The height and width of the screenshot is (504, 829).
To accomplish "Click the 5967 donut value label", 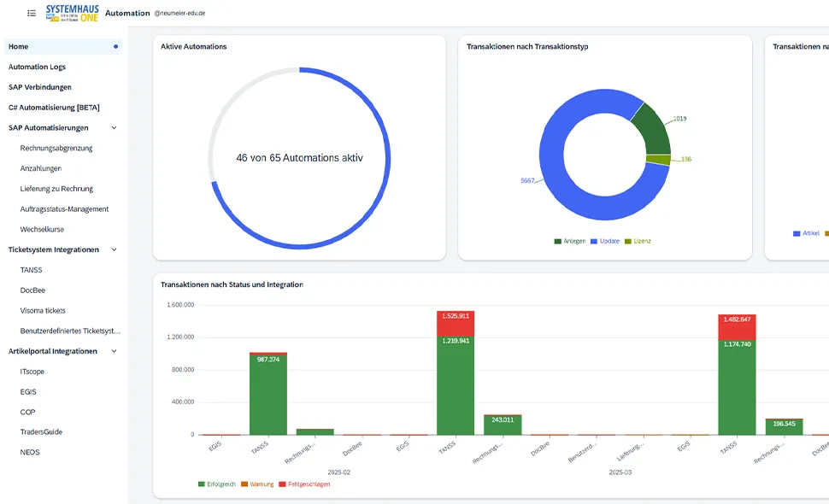I will pos(527,181).
